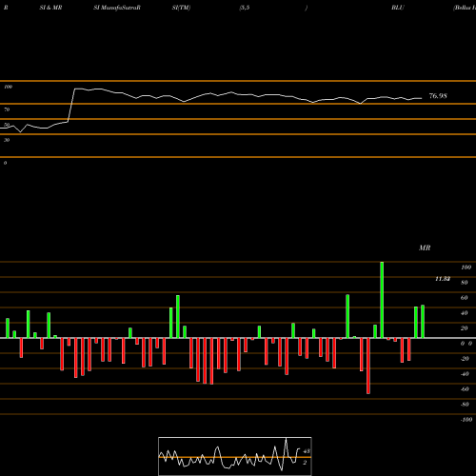Viewport: 476px width, 476px height.
Task: Click the 100 level label on RSI axis
Action: (x=8, y=87)
